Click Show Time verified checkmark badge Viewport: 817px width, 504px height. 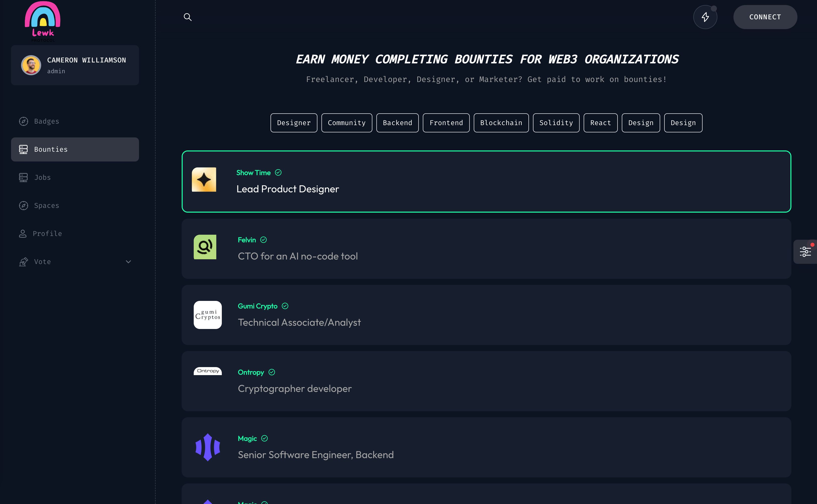tap(278, 173)
